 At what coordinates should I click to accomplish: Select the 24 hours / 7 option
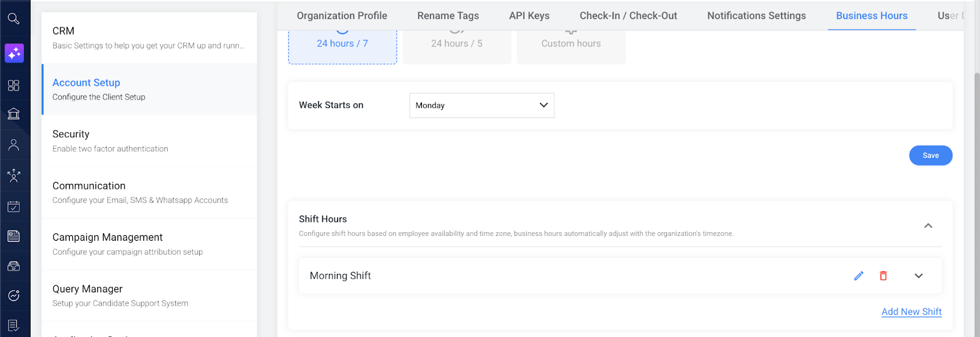tap(342, 44)
